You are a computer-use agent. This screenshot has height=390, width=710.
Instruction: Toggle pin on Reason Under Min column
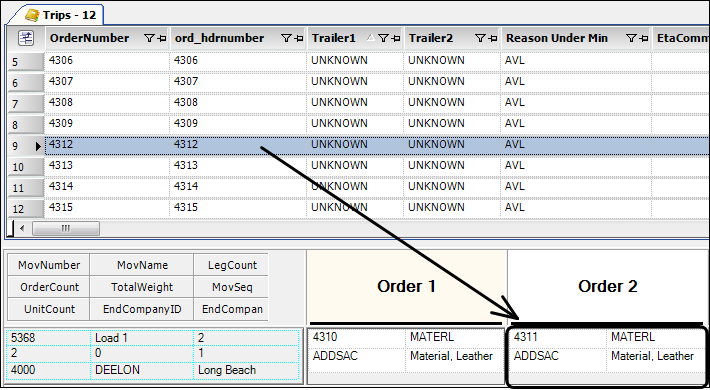(643, 39)
